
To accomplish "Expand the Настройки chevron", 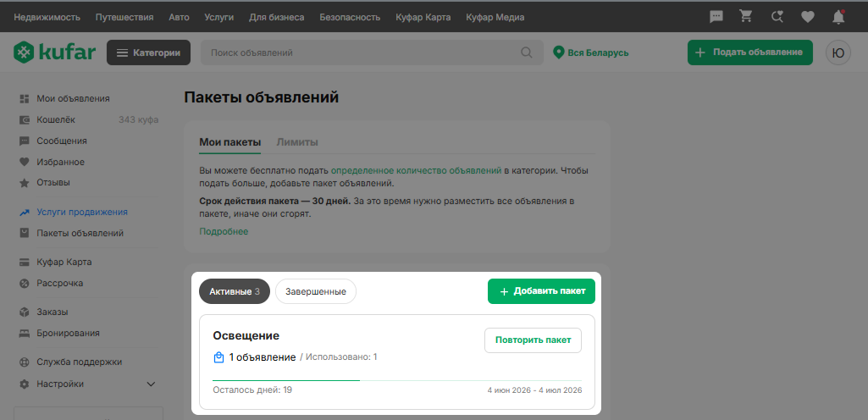I will click(x=151, y=384).
